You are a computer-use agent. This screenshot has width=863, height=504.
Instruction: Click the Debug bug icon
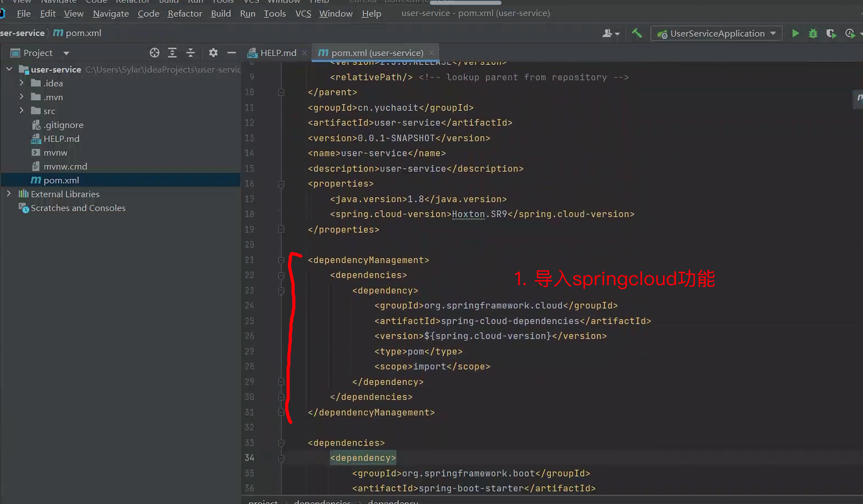click(813, 33)
